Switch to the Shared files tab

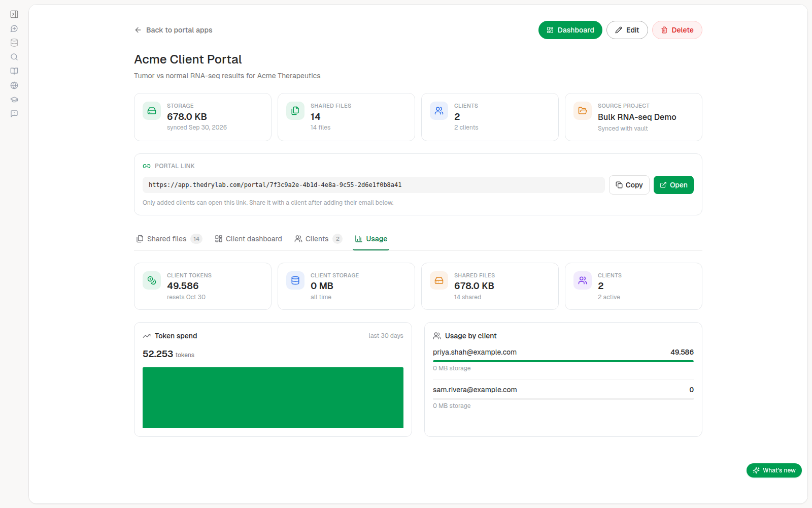pos(169,239)
